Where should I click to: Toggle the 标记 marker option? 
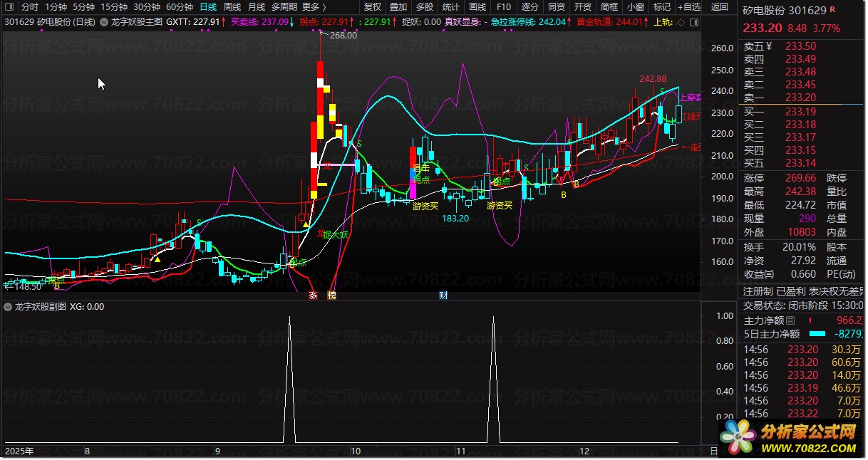[x=662, y=7]
